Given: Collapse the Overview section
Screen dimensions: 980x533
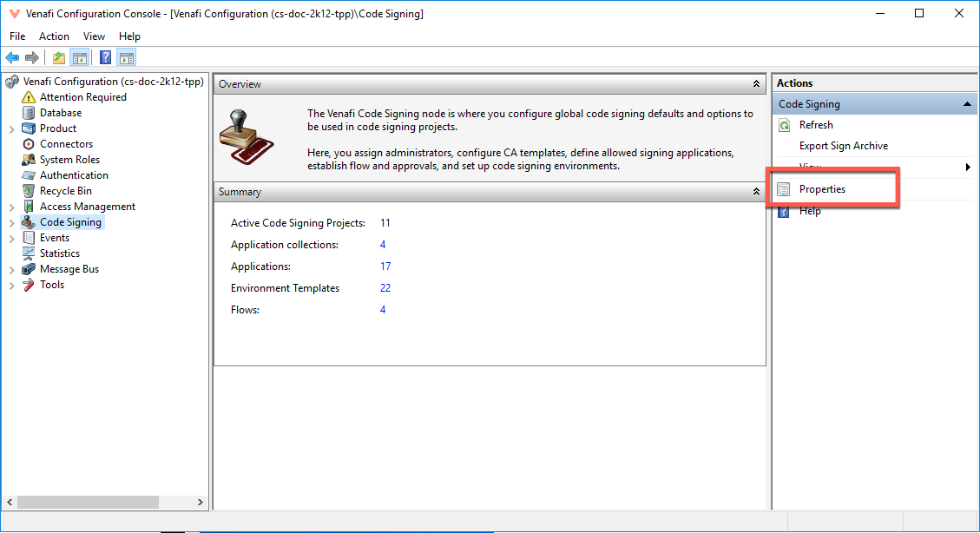Looking at the screenshot, I should (756, 84).
